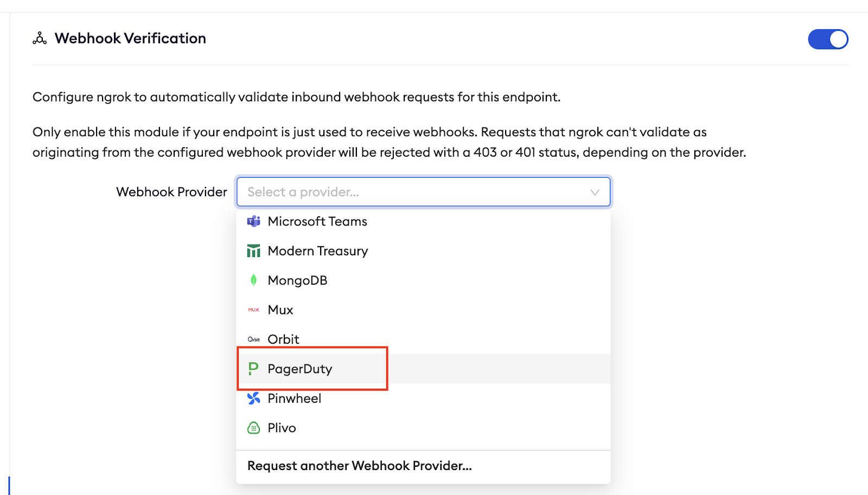The width and height of the screenshot is (868, 495).
Task: Click the Pinwheel logo icon
Action: click(253, 398)
